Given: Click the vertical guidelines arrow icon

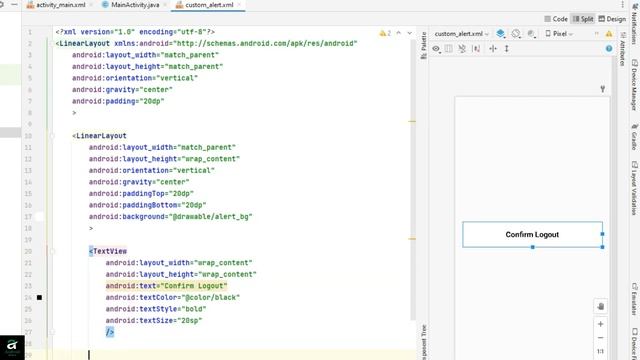Looking at the screenshot, I should 507,49.
